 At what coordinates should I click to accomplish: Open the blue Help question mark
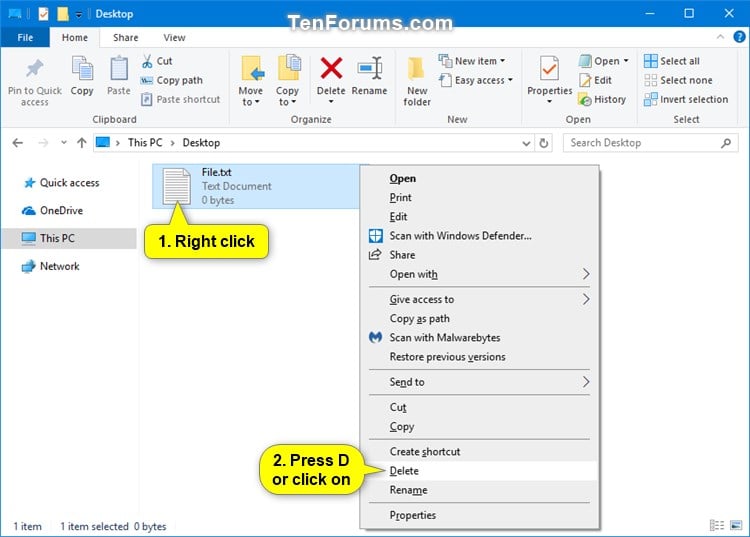(x=739, y=37)
